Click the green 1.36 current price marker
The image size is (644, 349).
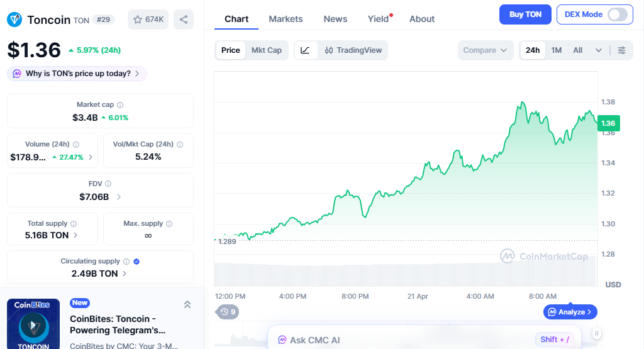pyautogui.click(x=609, y=123)
